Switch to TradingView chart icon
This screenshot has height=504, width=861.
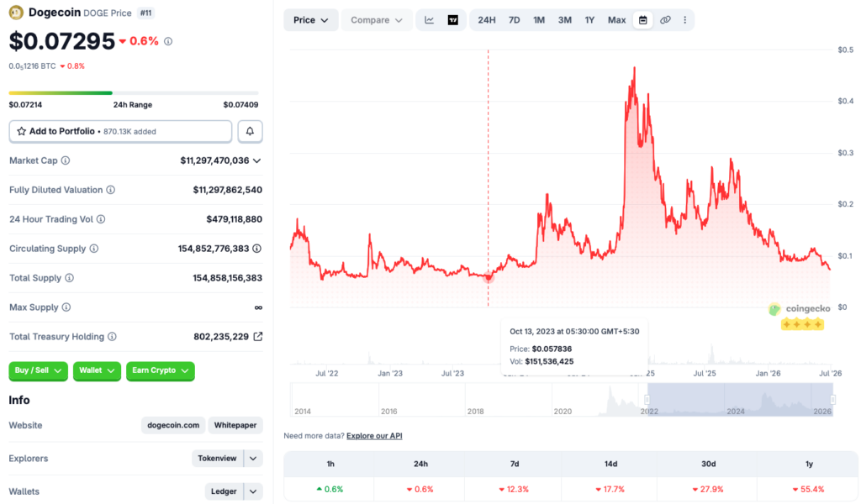453,20
